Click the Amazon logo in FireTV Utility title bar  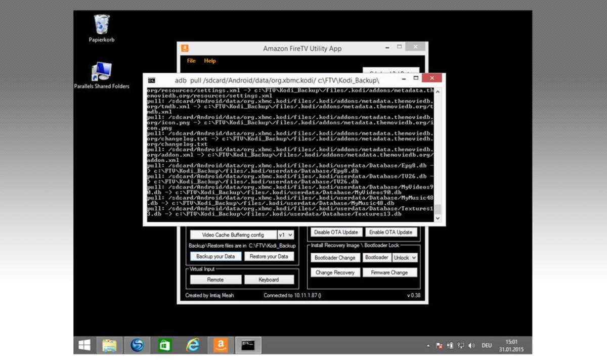pyautogui.click(x=185, y=49)
